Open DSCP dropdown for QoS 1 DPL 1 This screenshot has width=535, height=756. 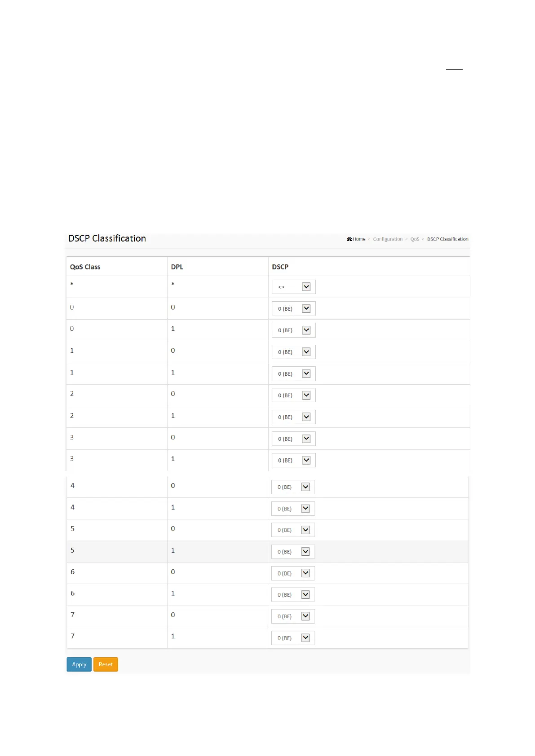(x=293, y=374)
